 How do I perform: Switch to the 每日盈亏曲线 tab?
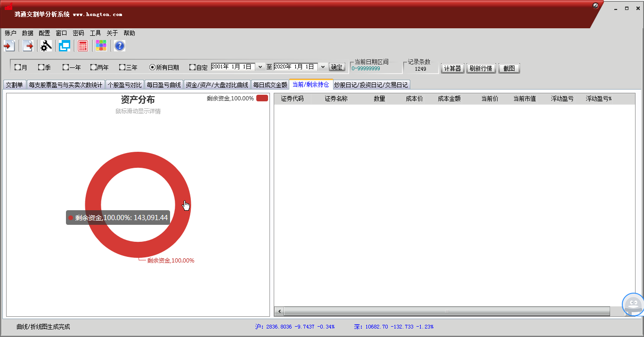[x=163, y=85]
